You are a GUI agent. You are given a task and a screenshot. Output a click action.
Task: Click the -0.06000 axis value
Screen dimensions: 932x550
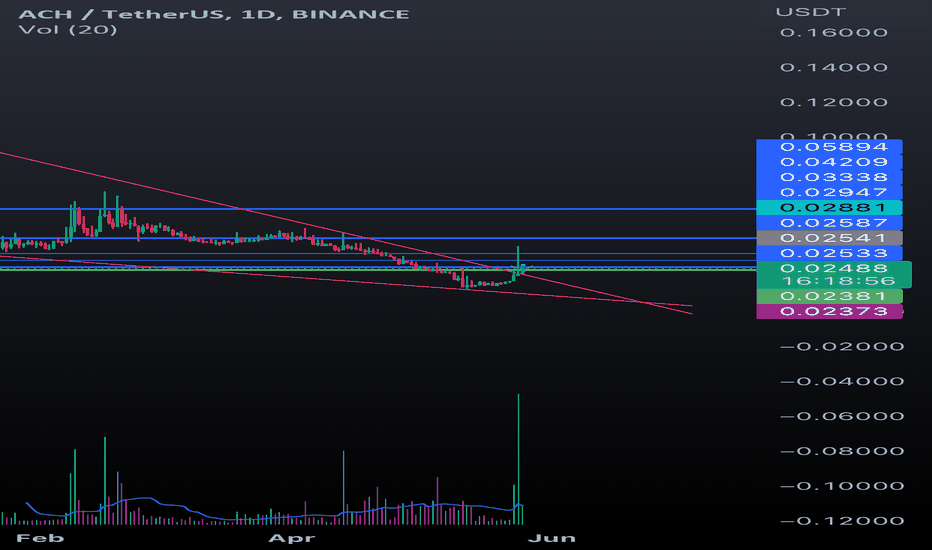click(x=842, y=416)
